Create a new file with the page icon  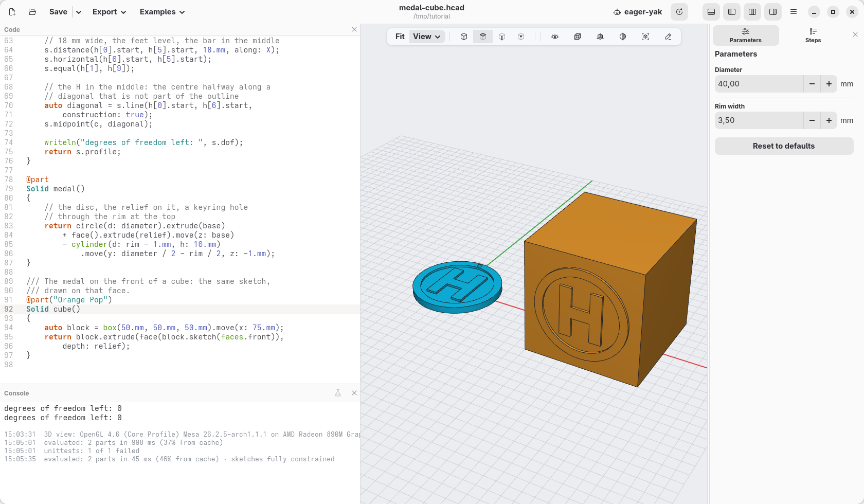click(12, 12)
